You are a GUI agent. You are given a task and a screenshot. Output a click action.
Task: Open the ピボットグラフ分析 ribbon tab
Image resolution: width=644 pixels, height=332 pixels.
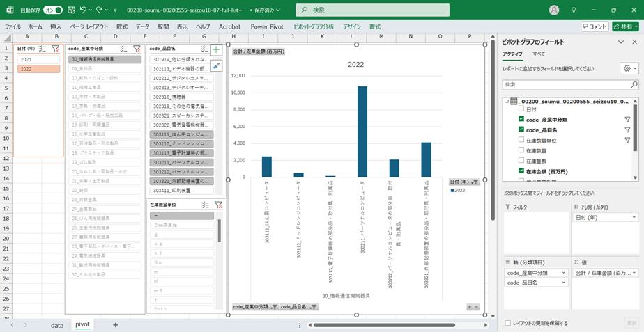[x=313, y=26]
